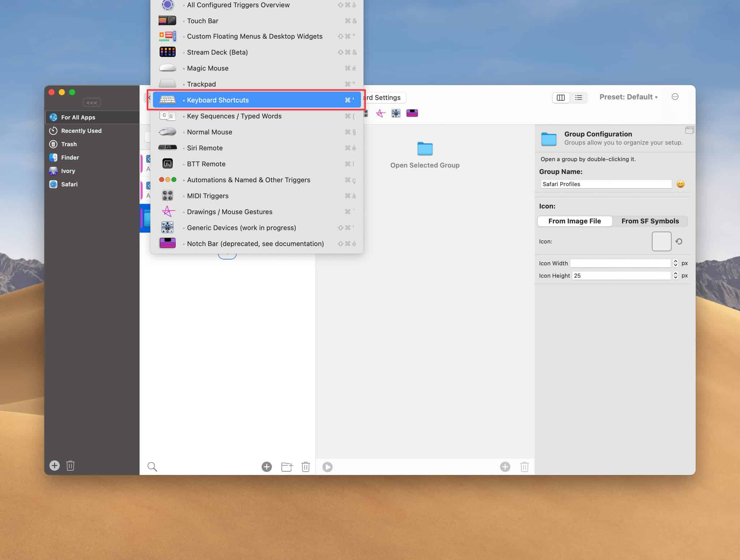This screenshot has height=560, width=740.
Task: Select Generic Devices (work in progress)
Action: point(257,227)
